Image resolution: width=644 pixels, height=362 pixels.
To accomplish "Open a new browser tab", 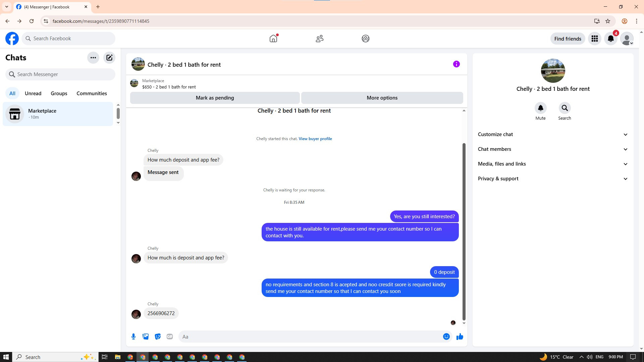I will click(98, 7).
